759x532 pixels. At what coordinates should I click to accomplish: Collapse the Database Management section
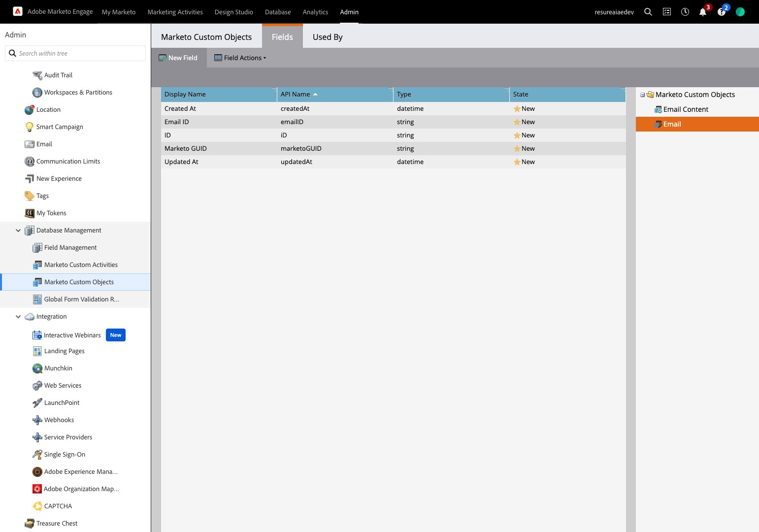pos(18,230)
